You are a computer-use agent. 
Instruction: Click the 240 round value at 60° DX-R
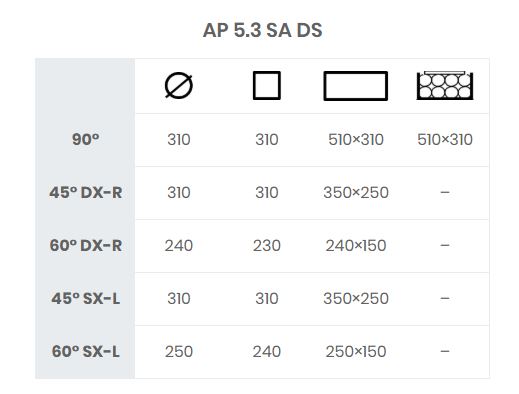coord(179,245)
